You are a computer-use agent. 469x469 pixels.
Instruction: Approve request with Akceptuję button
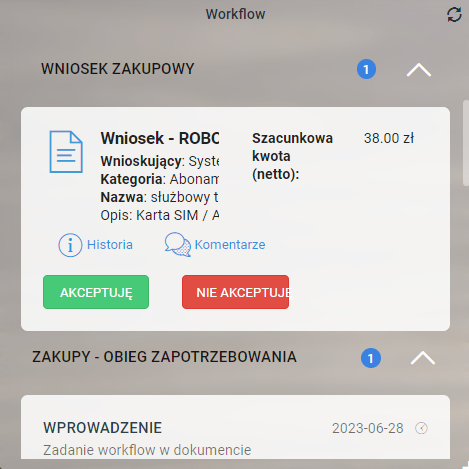tap(96, 292)
